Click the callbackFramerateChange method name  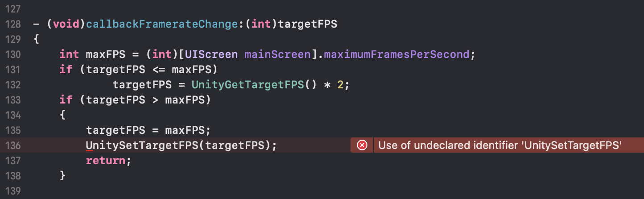click(x=161, y=24)
